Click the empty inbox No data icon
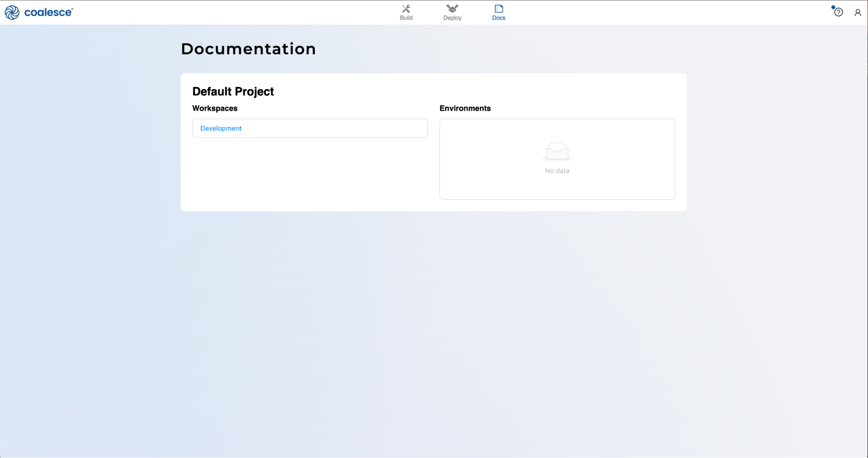Screen dimensions: 868x458 (x=557, y=152)
